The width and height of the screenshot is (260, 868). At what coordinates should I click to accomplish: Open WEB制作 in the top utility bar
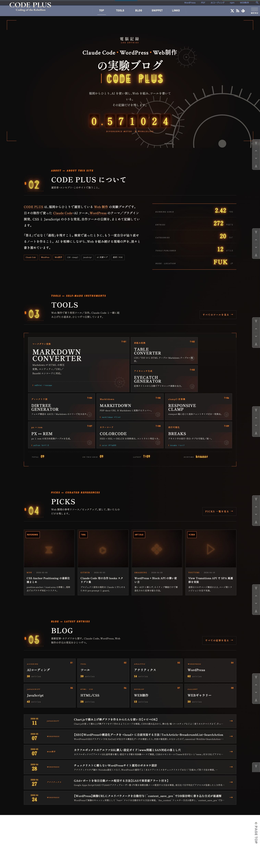point(245,3)
